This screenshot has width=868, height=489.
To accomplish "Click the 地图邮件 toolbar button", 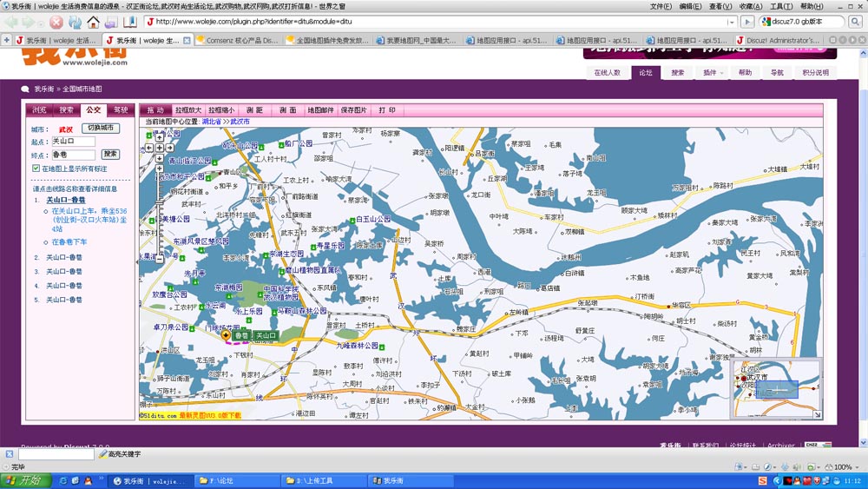I will point(321,110).
